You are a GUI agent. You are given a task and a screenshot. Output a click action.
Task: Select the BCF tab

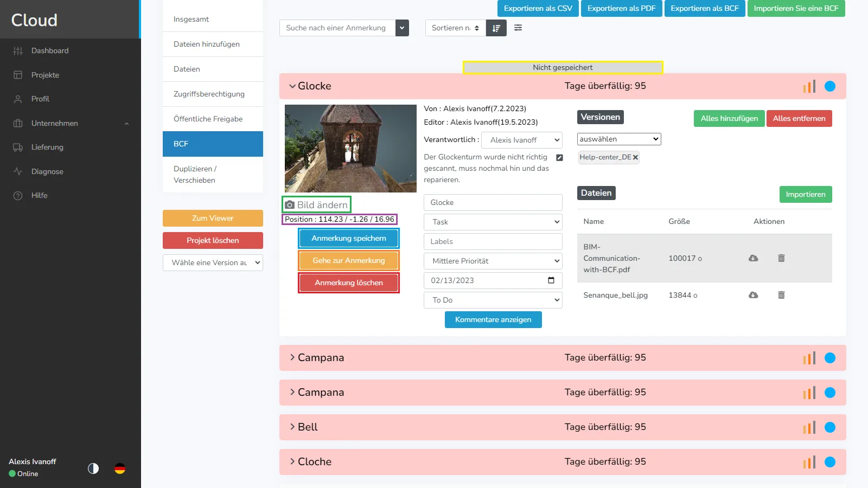pyautogui.click(x=213, y=144)
